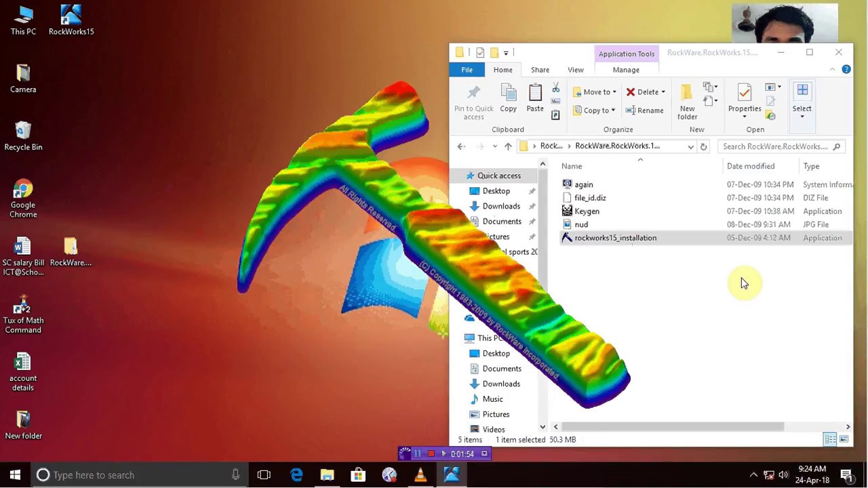The width and height of the screenshot is (868, 488).
Task: Select the nud JPG file
Action: click(x=581, y=224)
